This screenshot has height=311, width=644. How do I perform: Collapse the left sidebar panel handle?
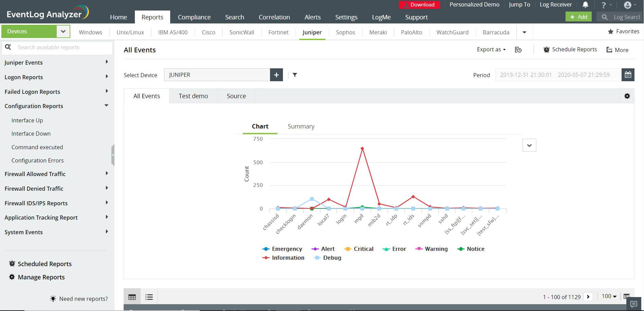coord(113,155)
